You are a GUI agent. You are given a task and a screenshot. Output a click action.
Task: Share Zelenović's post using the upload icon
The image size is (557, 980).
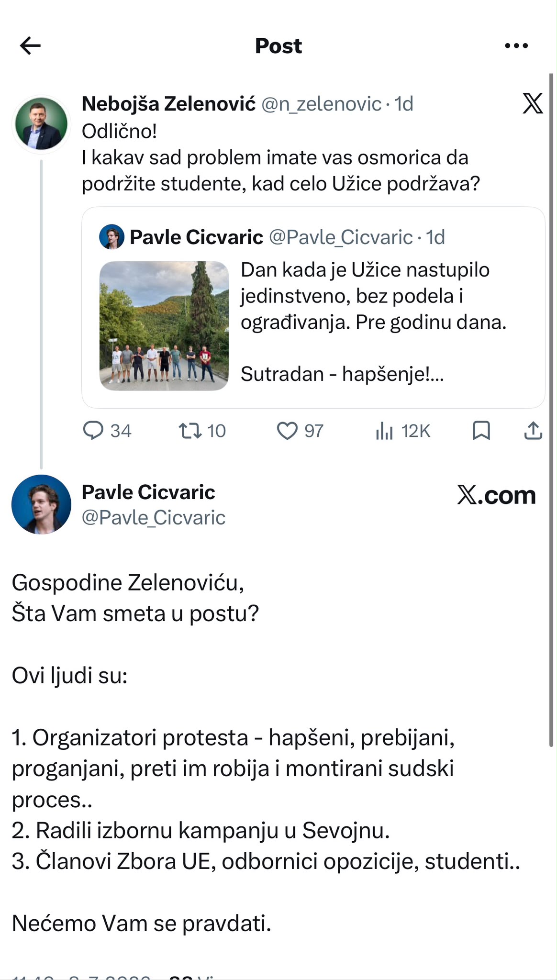pyautogui.click(x=533, y=430)
